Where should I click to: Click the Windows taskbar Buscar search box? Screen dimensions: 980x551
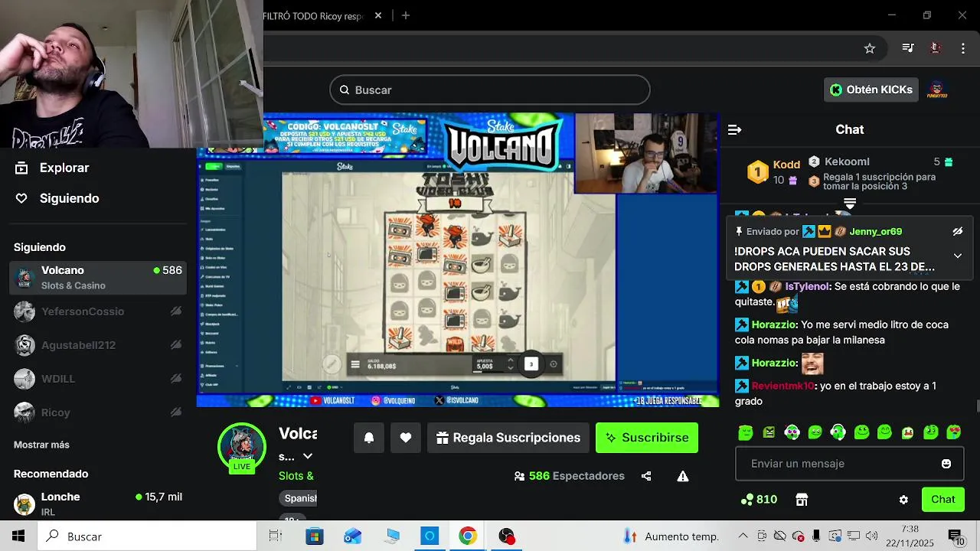[x=147, y=536]
